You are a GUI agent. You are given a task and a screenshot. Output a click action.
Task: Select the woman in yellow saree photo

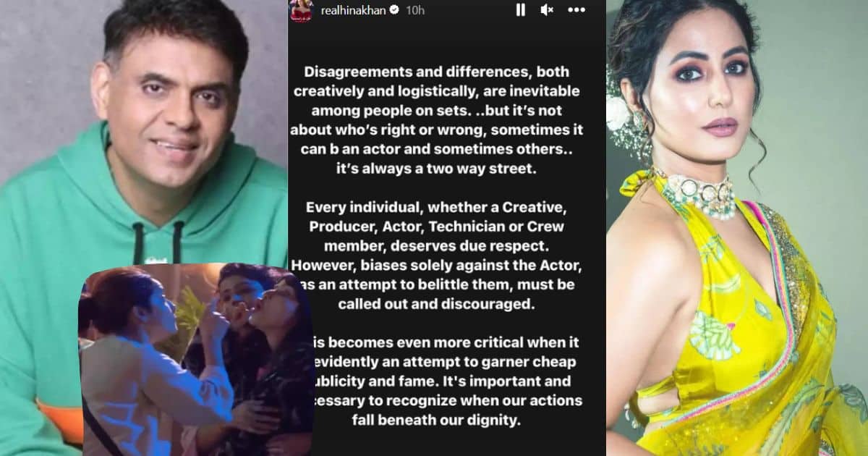tap(737, 228)
